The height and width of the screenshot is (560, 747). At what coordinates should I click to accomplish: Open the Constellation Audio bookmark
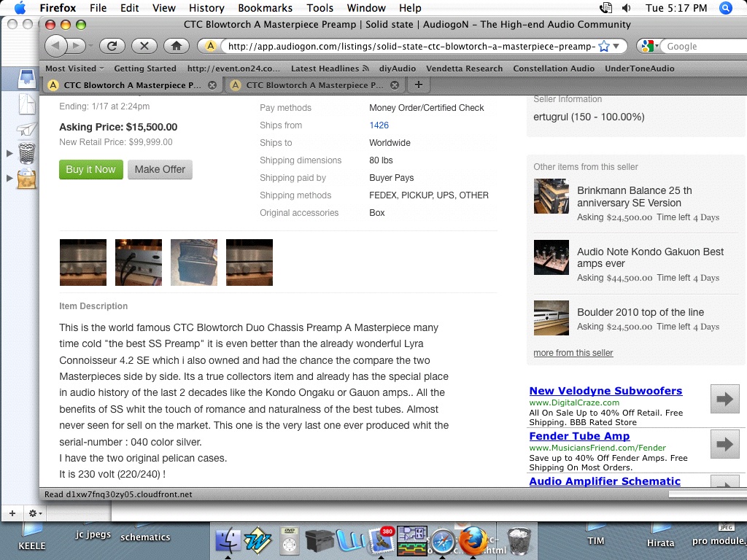pos(554,69)
